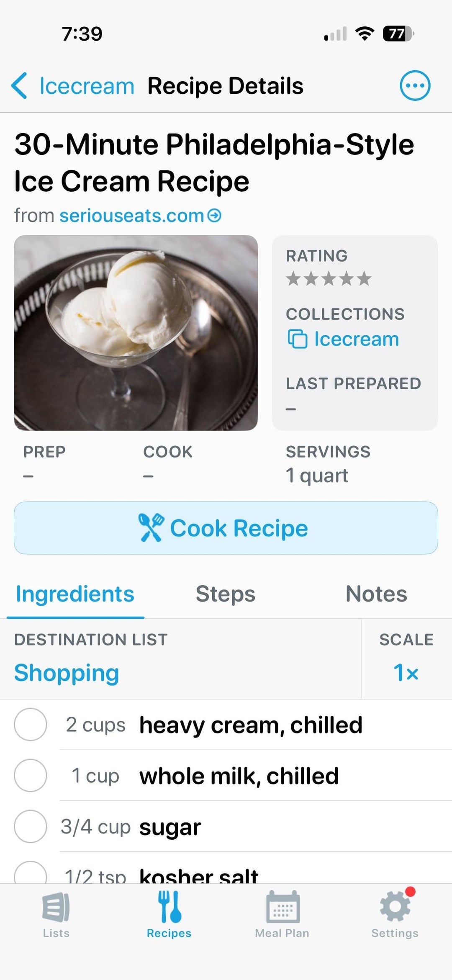Image resolution: width=452 pixels, height=980 pixels.
Task: Open the Lists tab icon
Action: [56, 908]
